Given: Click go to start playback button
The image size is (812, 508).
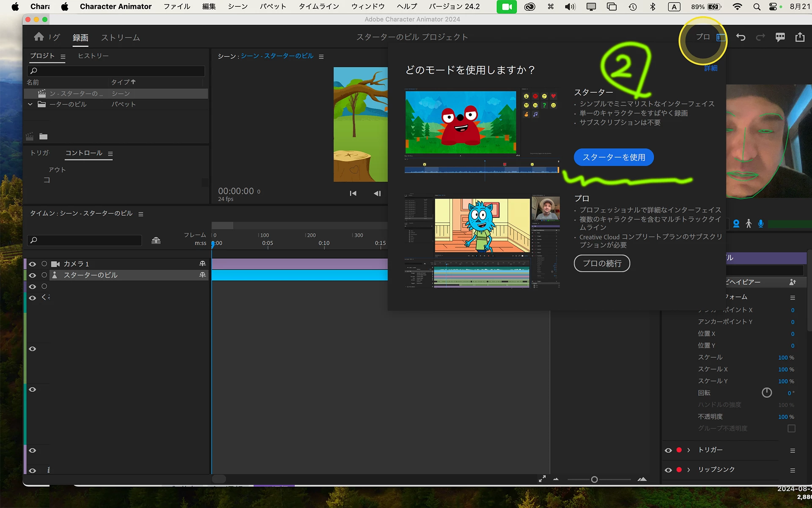Looking at the screenshot, I should tap(353, 193).
